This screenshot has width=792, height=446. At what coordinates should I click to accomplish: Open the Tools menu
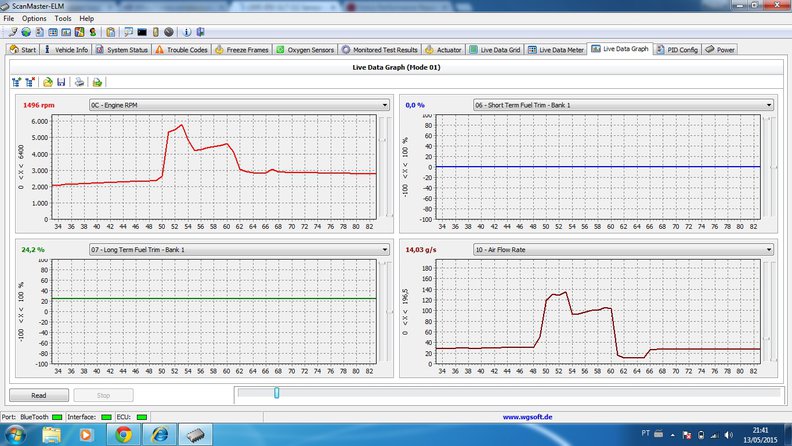(x=62, y=18)
